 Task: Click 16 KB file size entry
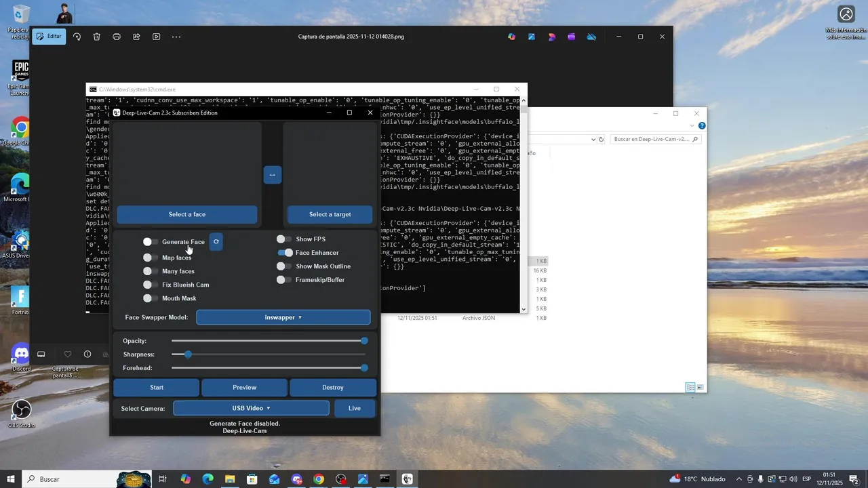coord(540,270)
